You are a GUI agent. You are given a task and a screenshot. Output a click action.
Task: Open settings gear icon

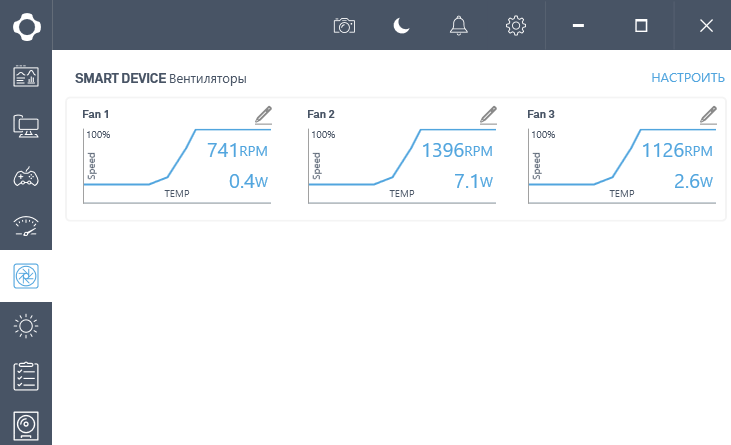(x=516, y=26)
